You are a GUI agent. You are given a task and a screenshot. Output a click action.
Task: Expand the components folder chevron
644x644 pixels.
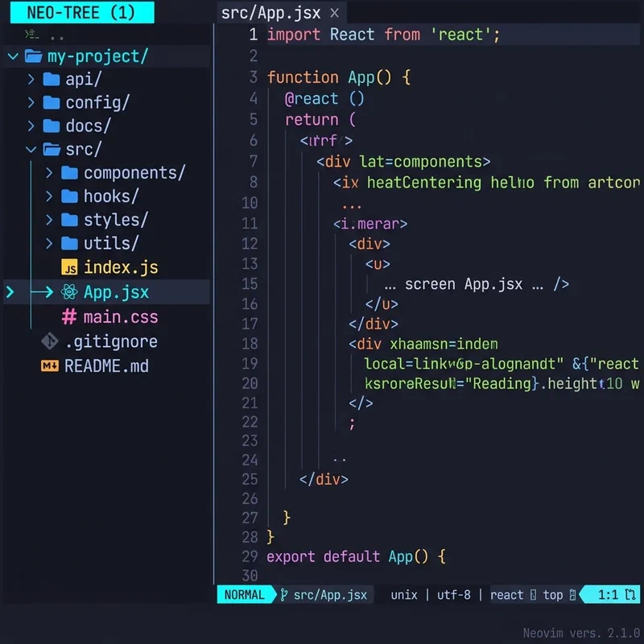pos(49,173)
